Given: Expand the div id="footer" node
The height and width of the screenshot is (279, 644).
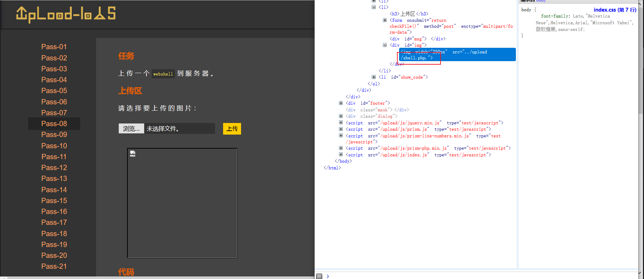Looking at the screenshot, I should 341,103.
